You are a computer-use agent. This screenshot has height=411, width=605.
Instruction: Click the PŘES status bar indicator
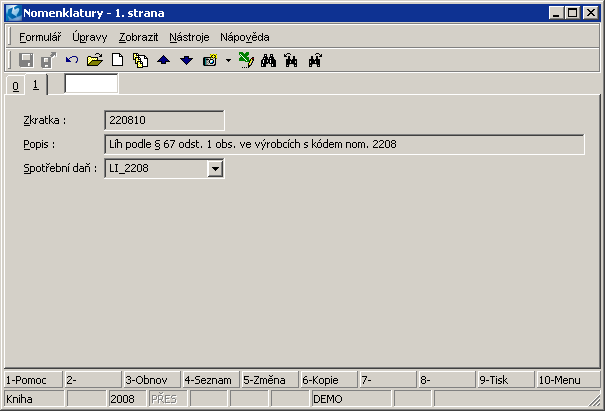(168, 399)
